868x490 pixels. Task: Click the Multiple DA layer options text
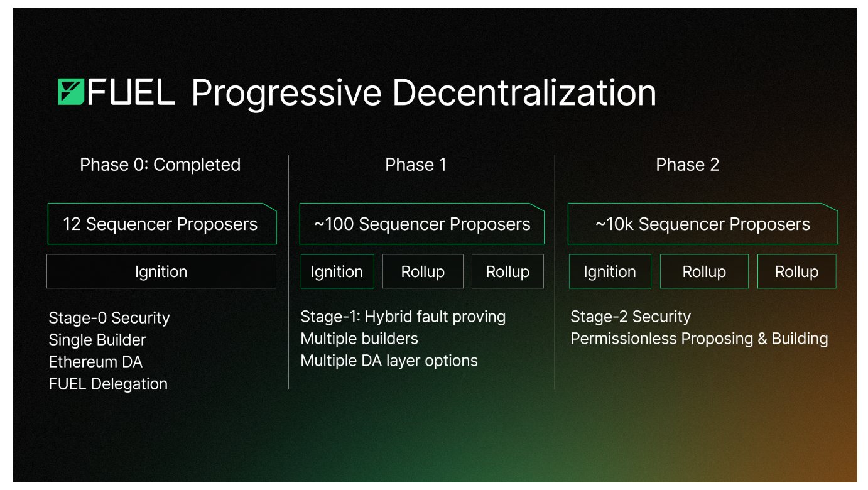click(389, 361)
